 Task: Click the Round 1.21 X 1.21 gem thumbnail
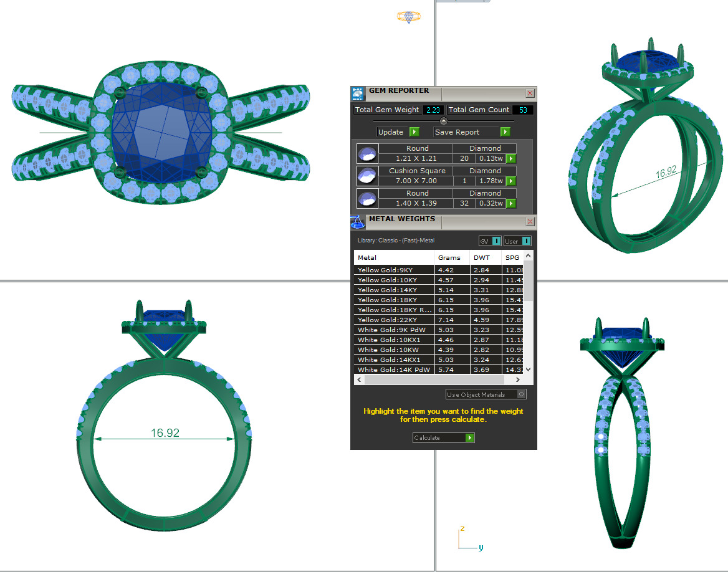click(367, 153)
